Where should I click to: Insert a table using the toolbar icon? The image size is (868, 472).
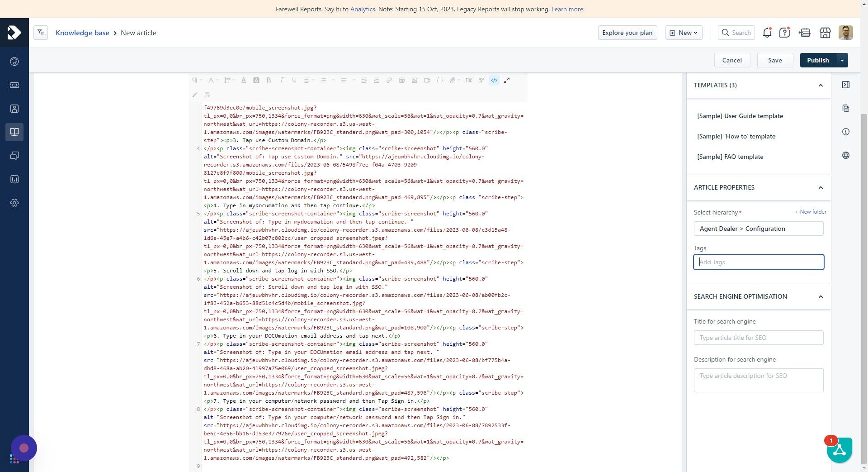402,80
